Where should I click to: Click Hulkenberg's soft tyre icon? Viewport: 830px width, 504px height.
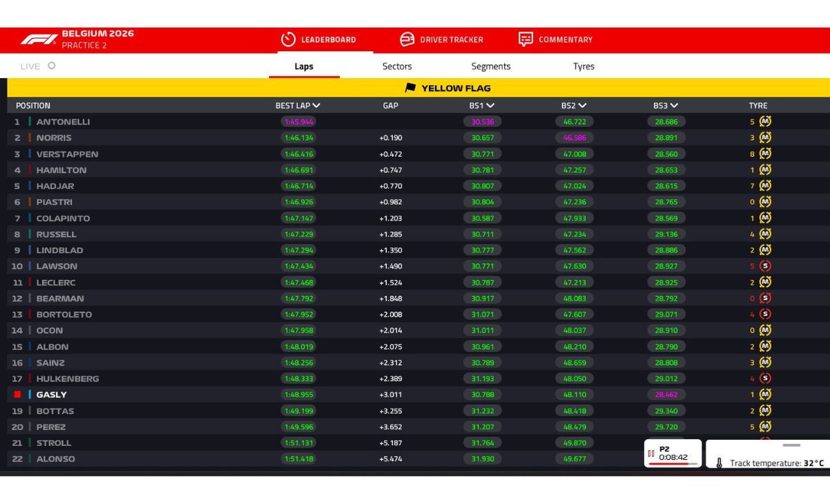pos(765,379)
